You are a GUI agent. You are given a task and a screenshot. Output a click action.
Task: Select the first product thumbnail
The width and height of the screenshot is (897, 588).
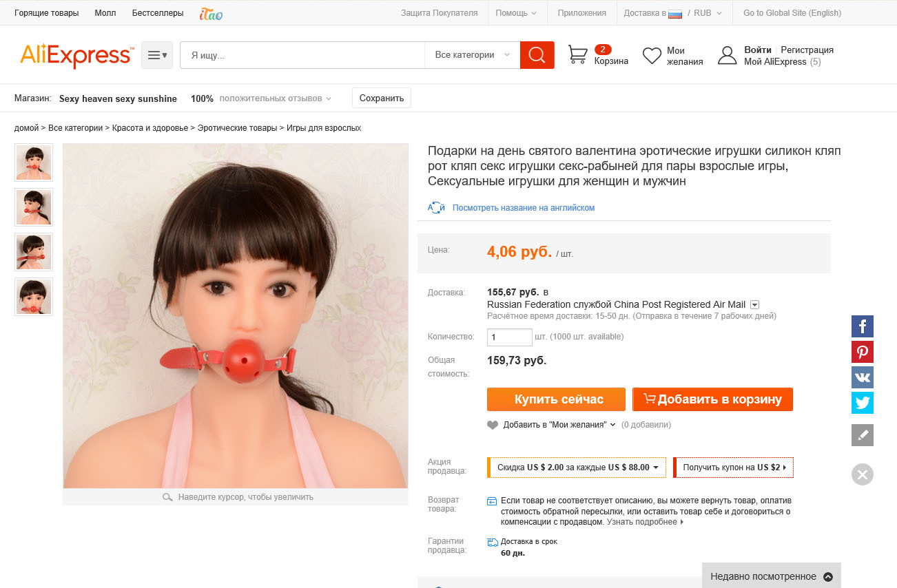click(x=34, y=162)
